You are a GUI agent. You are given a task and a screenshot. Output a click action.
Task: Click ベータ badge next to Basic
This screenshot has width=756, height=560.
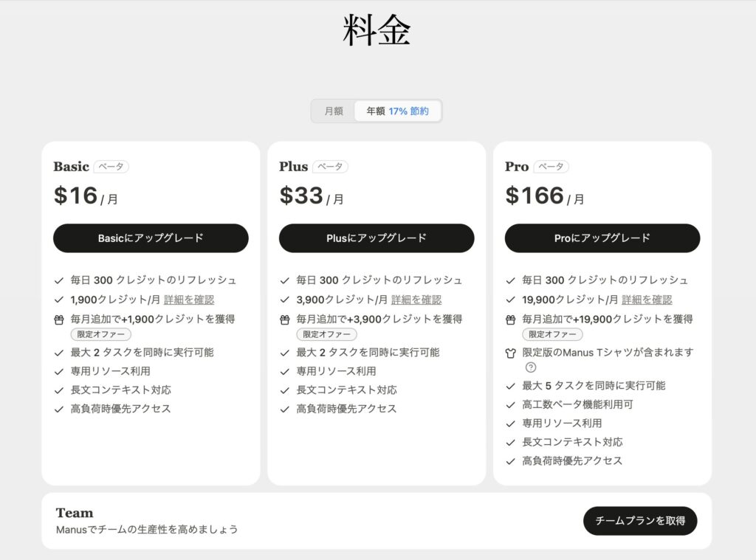click(x=111, y=167)
